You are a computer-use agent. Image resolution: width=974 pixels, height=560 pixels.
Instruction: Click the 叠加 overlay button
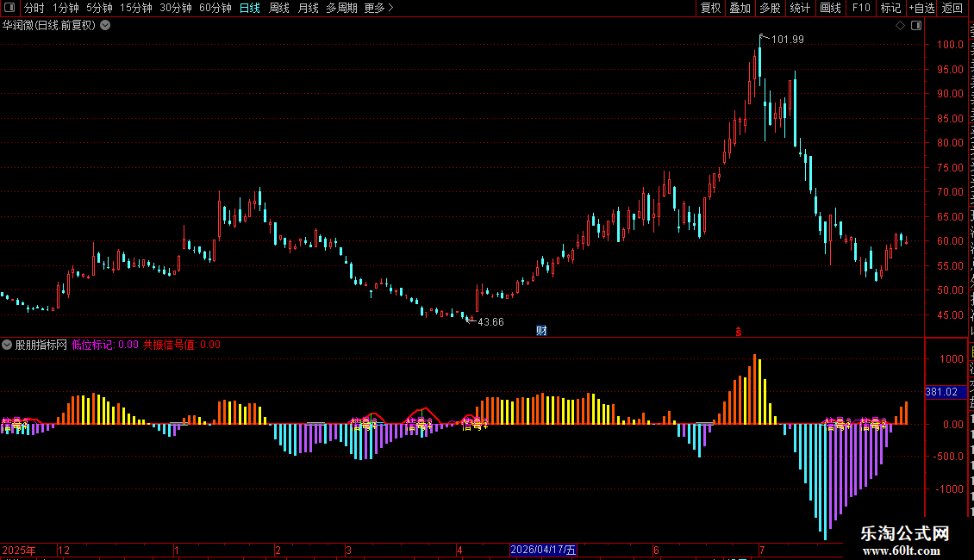[x=740, y=8]
